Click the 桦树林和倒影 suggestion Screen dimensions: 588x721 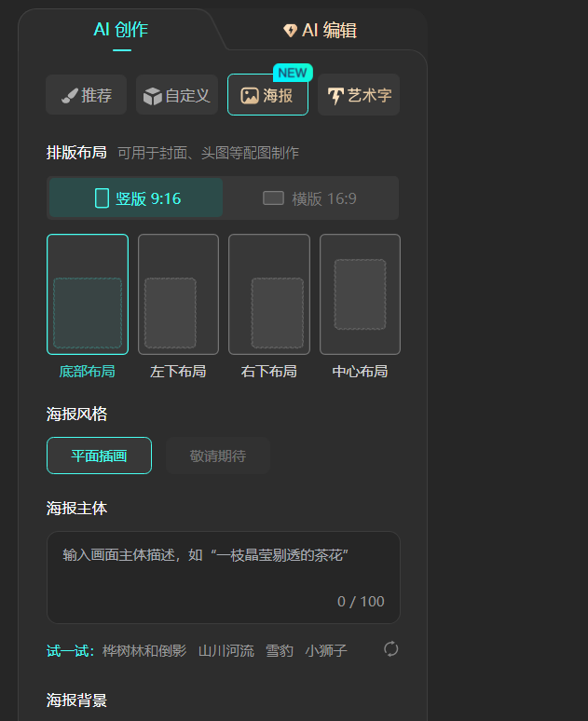[144, 650]
